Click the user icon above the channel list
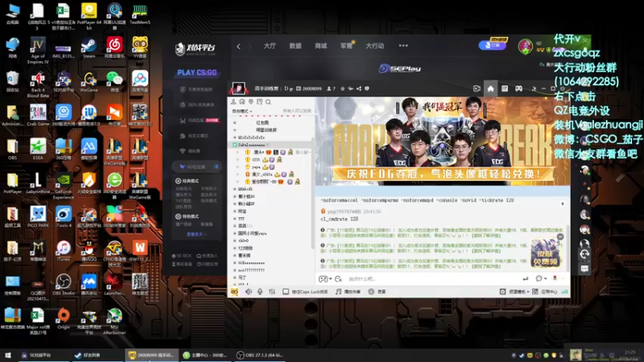Viewport: 644px width, 362px height. (x=233, y=102)
